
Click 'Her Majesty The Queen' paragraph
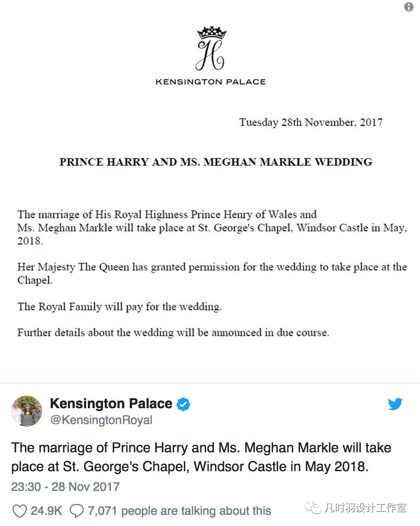click(212, 274)
